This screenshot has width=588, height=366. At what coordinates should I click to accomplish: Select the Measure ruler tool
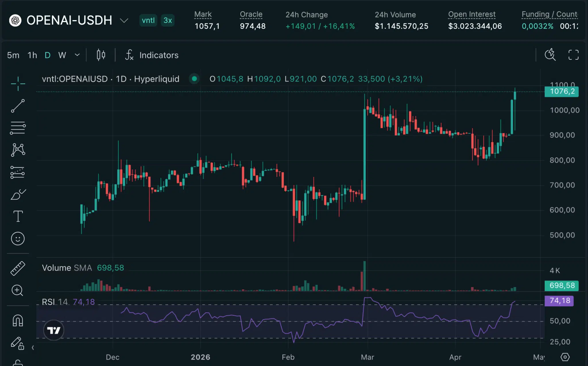(18, 268)
